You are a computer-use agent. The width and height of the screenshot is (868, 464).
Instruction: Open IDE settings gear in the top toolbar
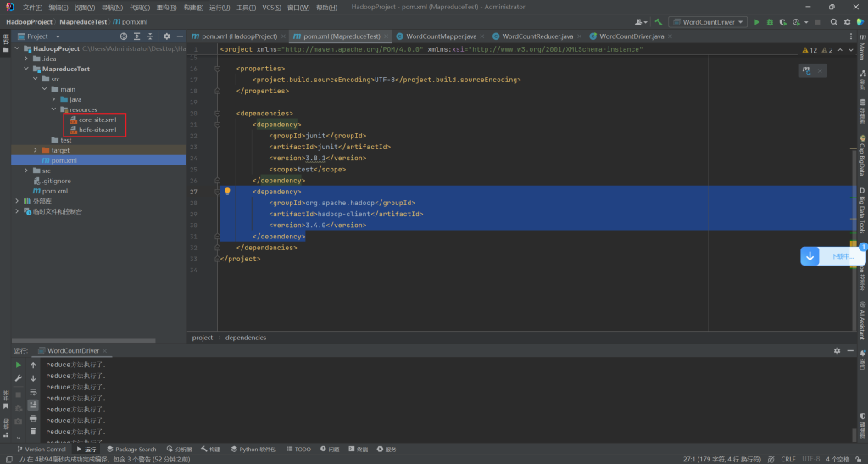coord(847,22)
